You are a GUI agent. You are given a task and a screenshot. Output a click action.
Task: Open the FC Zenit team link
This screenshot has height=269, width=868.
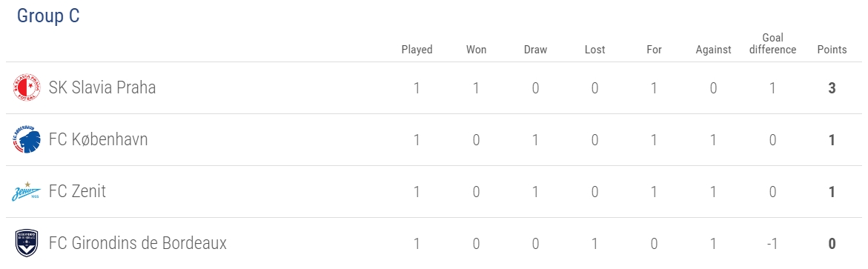pos(78,191)
